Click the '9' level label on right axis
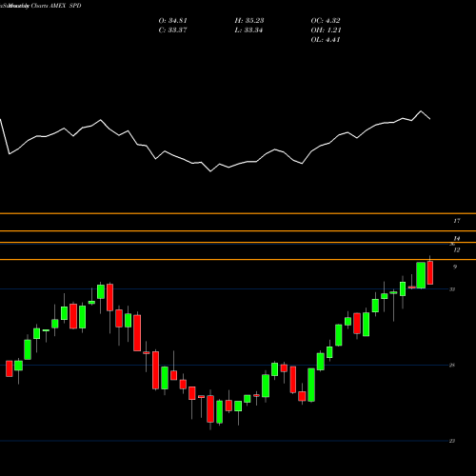Image resolution: width=476 pixels, height=476 pixels. pyautogui.click(x=455, y=267)
